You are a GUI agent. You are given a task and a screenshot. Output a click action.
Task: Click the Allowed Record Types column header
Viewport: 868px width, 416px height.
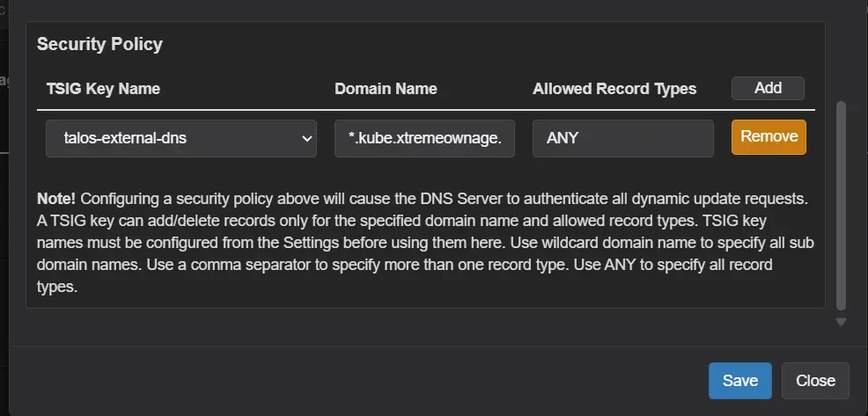(x=614, y=89)
